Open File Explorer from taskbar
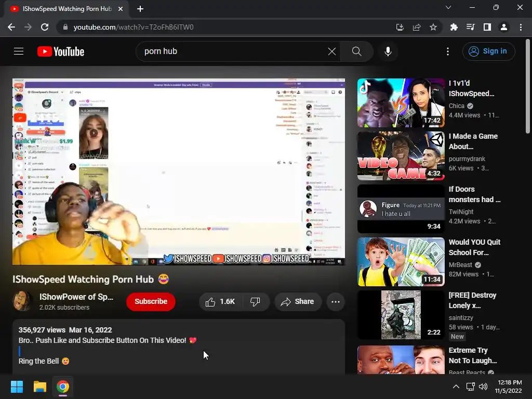The width and height of the screenshot is (532, 399). coord(39,387)
